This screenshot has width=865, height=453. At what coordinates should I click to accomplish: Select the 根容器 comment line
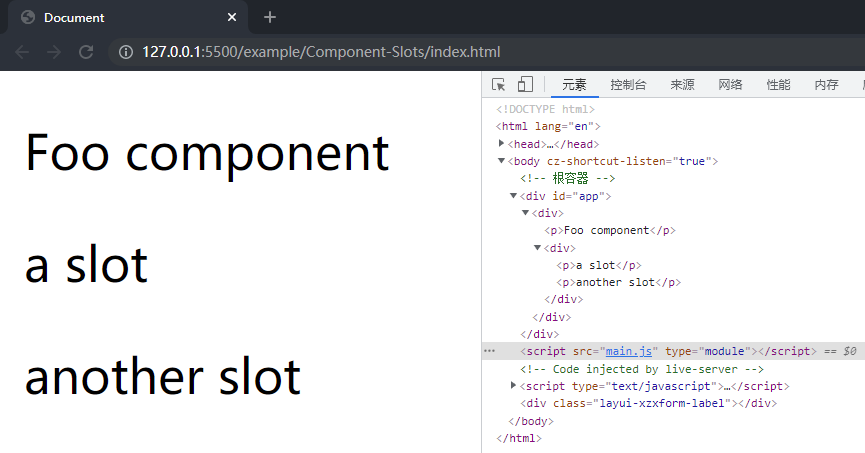coord(567,178)
